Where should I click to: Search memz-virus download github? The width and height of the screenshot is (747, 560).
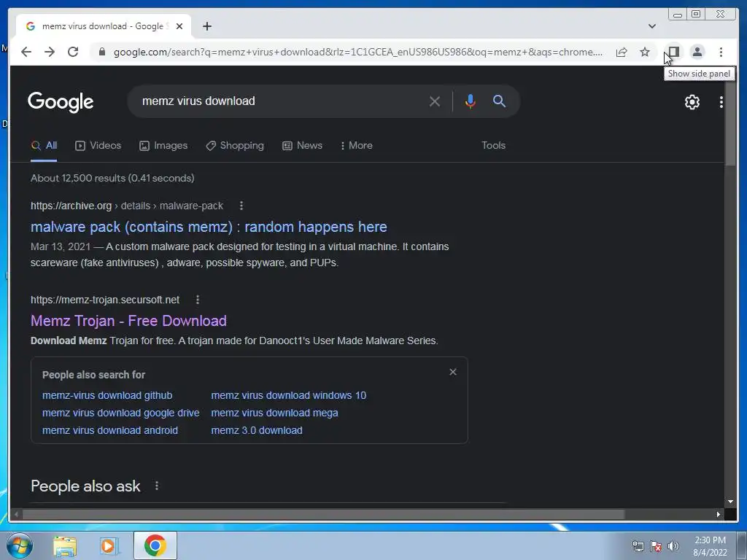tap(107, 396)
